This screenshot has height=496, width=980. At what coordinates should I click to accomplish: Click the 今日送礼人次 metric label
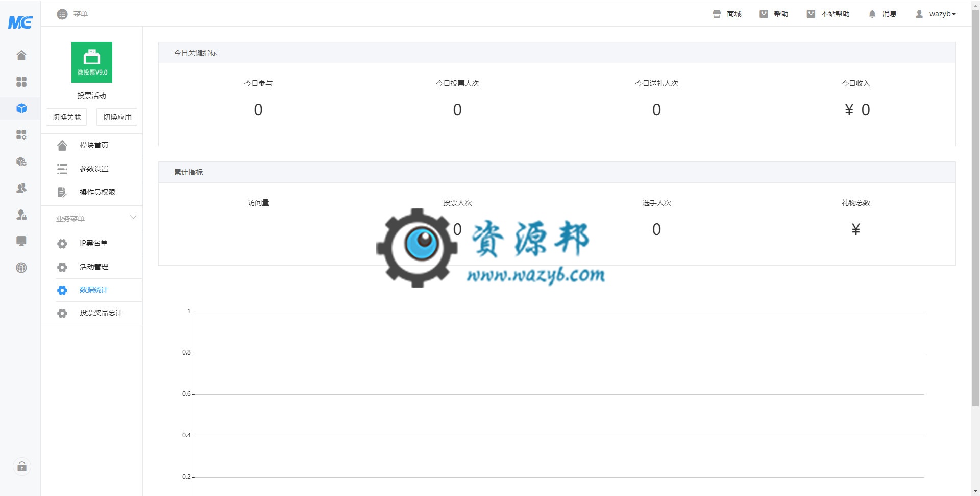tap(656, 83)
